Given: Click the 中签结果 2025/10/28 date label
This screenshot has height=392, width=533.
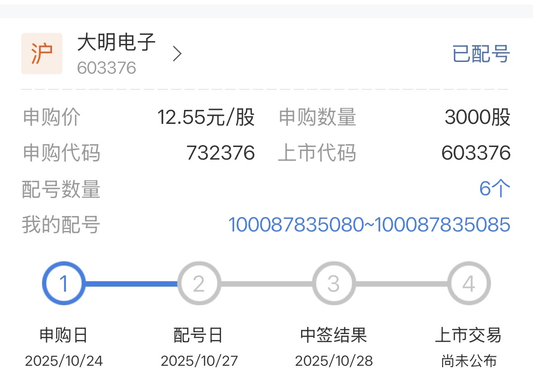Looking at the screenshot, I should point(334,361).
